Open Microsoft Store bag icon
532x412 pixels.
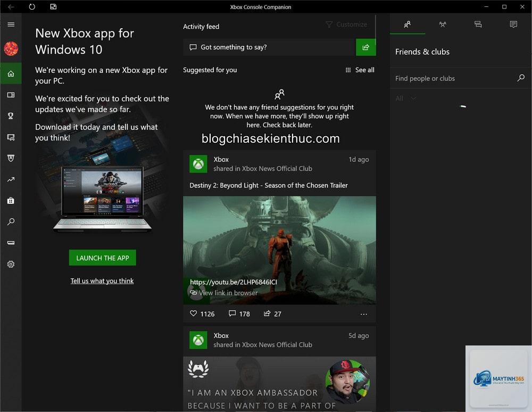tap(11, 201)
